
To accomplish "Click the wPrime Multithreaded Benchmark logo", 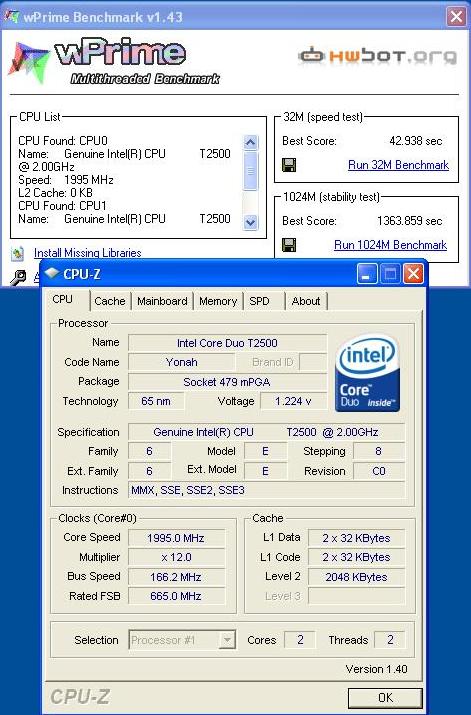I will click(x=114, y=62).
